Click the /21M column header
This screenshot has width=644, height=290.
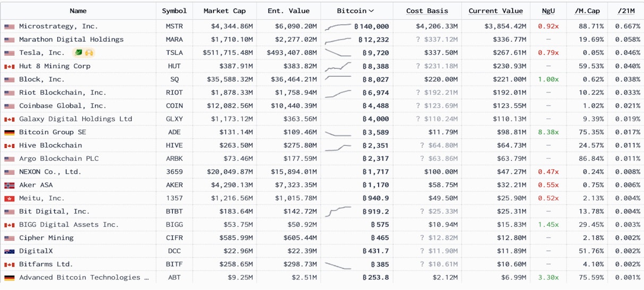[x=625, y=11]
